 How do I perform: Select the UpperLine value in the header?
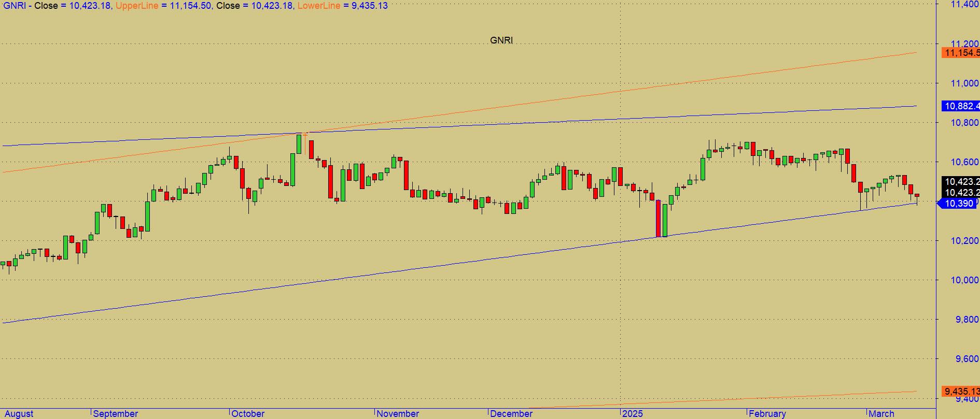click(190, 6)
